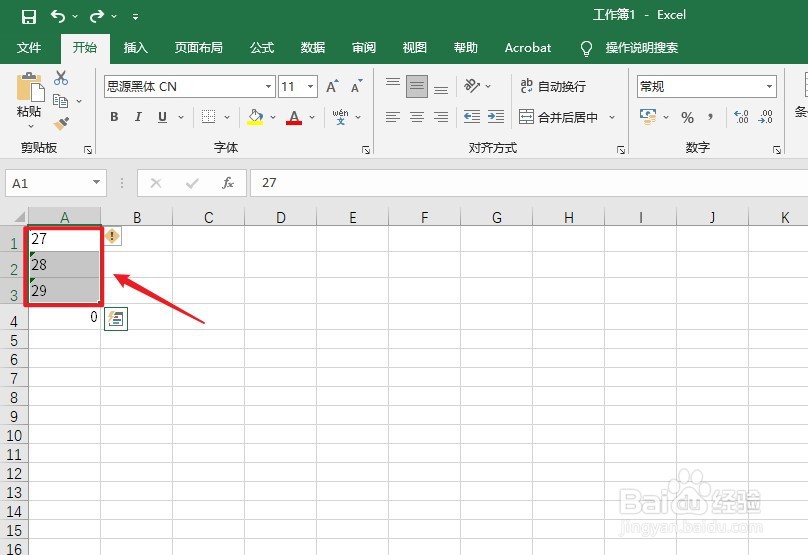Image resolution: width=808 pixels, height=555 pixels.
Task: Switch to the 公式 ribbon tab
Action: tap(262, 48)
